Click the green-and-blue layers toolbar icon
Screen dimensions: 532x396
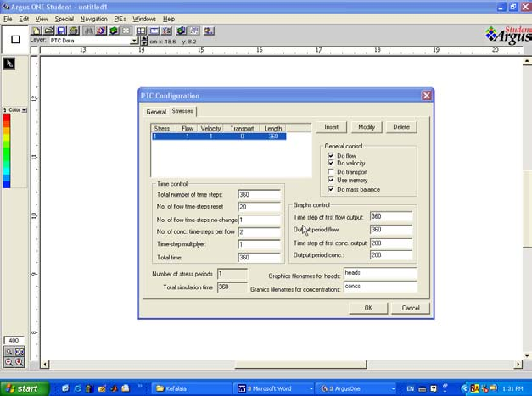(182, 31)
